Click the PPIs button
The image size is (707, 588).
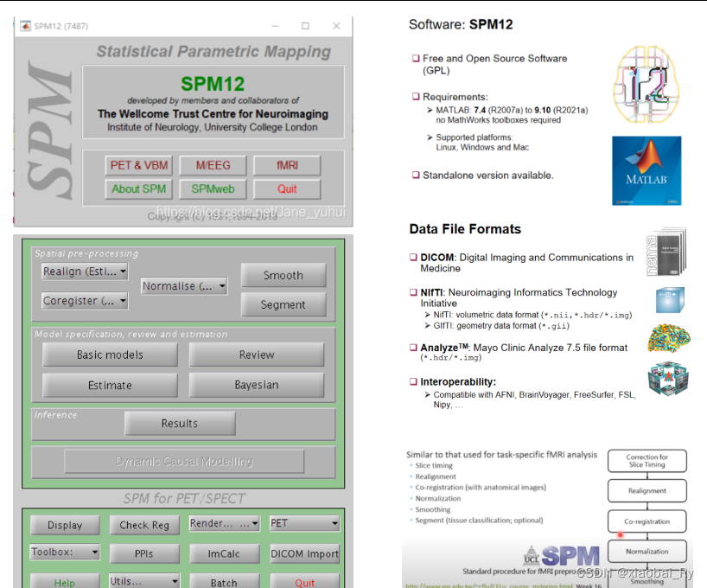(x=144, y=553)
